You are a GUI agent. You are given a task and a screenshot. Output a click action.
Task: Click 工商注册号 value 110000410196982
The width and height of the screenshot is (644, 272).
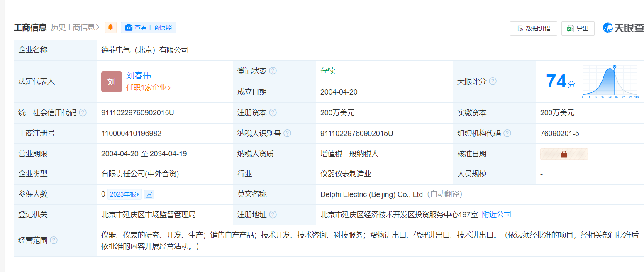point(131,134)
